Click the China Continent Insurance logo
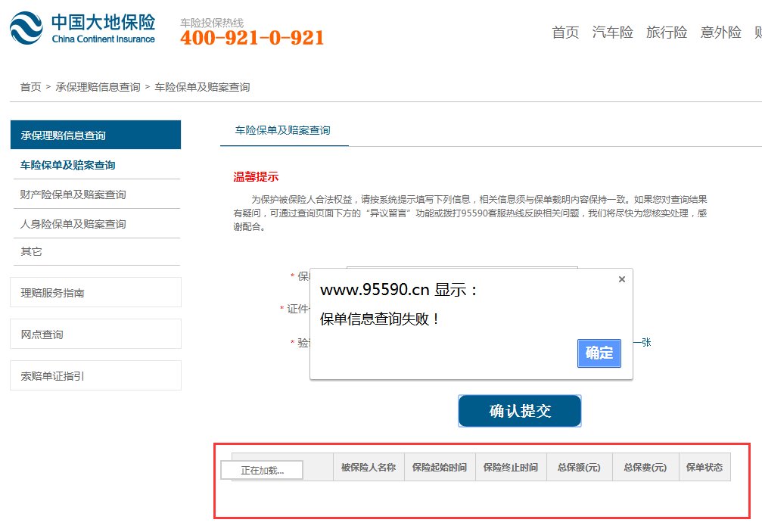The image size is (762, 532). point(82,29)
